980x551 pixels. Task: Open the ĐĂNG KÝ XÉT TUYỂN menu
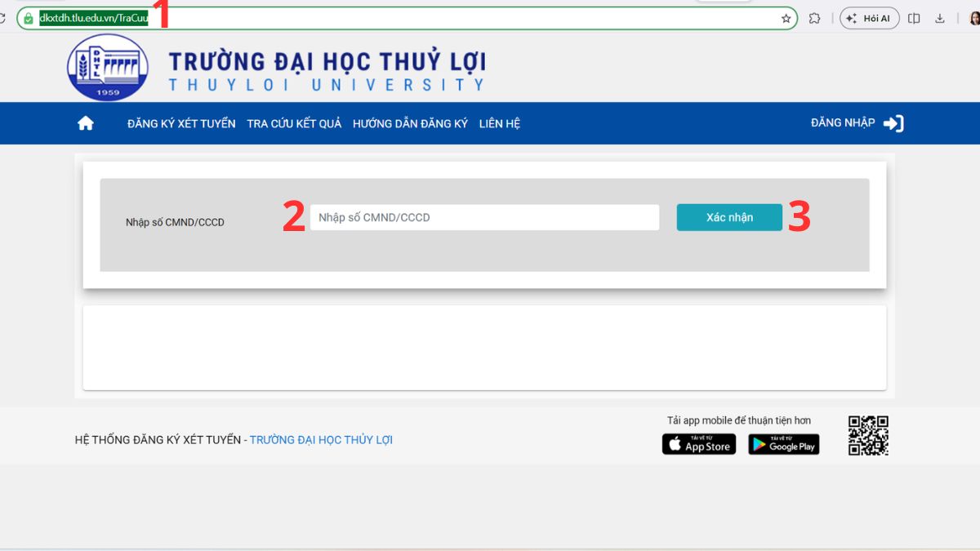[181, 124]
